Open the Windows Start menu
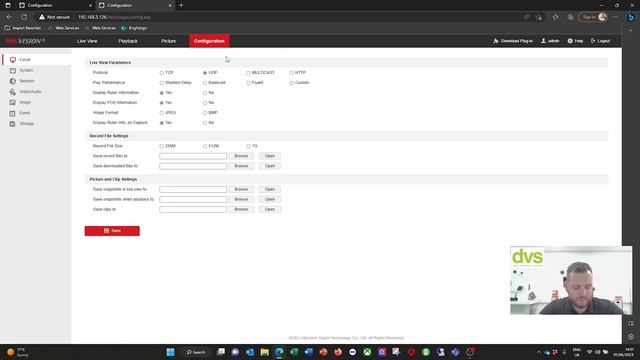 click(171, 352)
